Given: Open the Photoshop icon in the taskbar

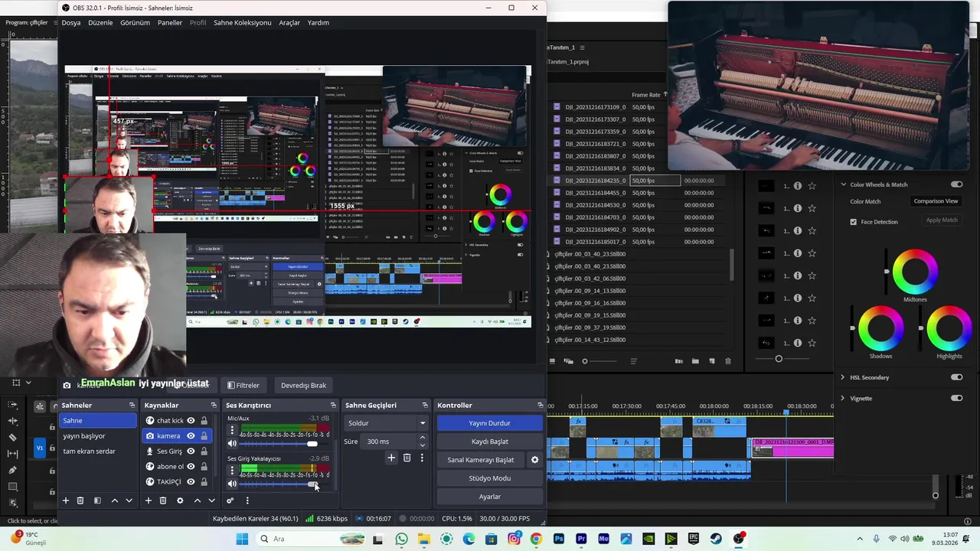Looking at the screenshot, I should (558, 539).
